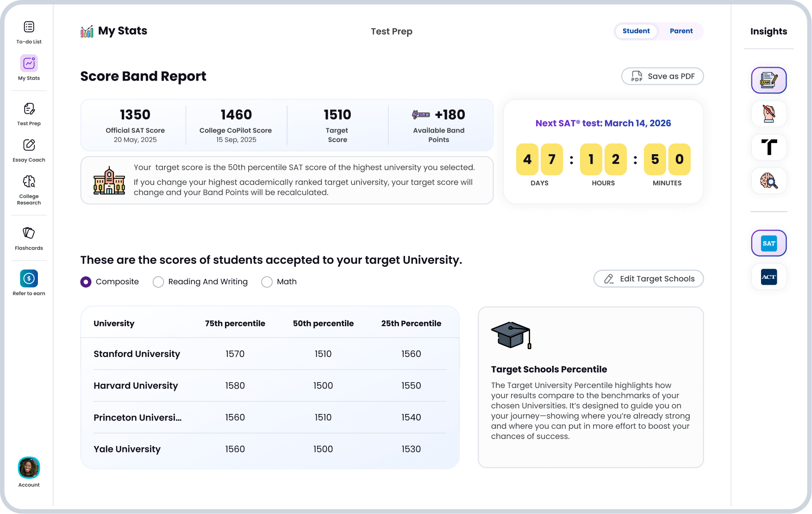Click the Edit Target Schools button
812x514 pixels.
648,279
